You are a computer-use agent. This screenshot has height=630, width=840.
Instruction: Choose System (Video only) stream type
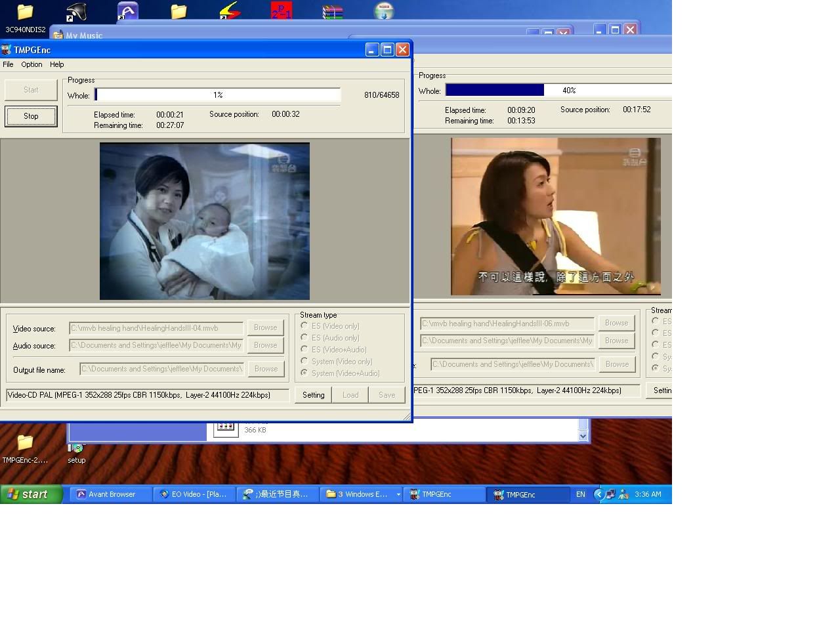304,361
